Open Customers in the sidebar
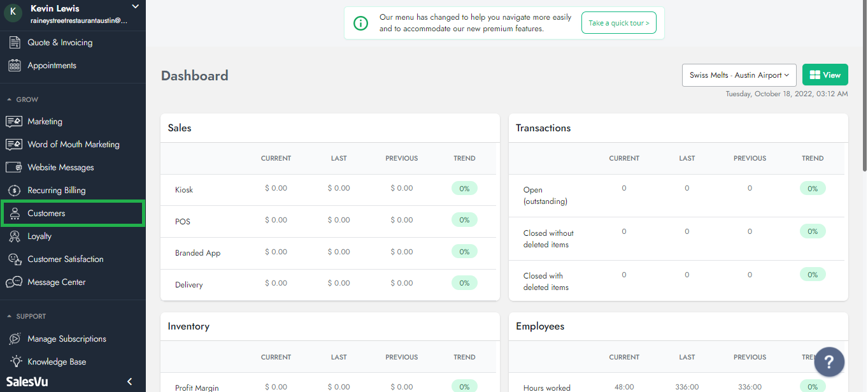Viewport: 868px width, 392px height. click(x=46, y=214)
